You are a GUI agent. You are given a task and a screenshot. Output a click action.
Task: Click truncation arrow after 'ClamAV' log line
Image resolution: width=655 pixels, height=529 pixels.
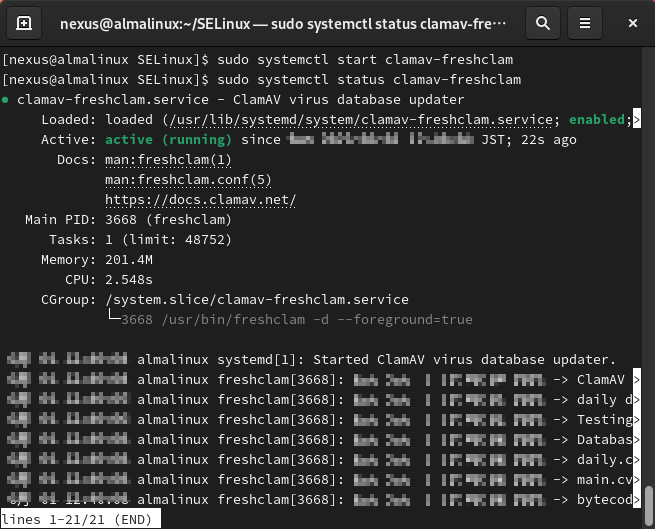click(636, 380)
